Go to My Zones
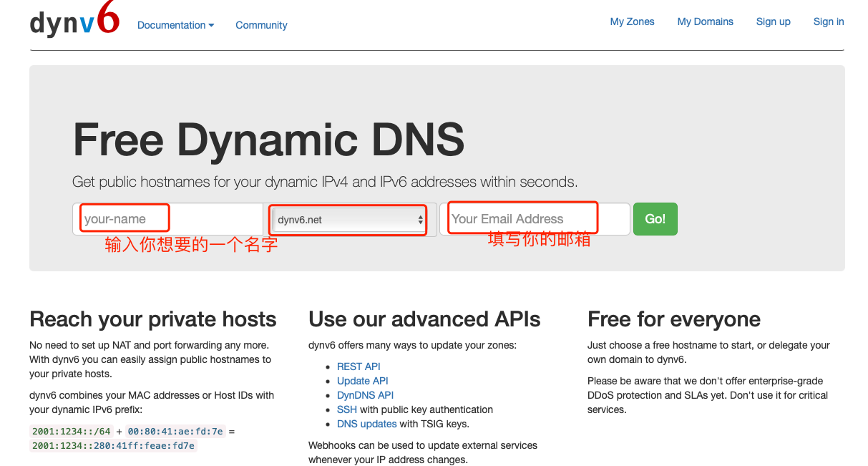 pyautogui.click(x=632, y=21)
